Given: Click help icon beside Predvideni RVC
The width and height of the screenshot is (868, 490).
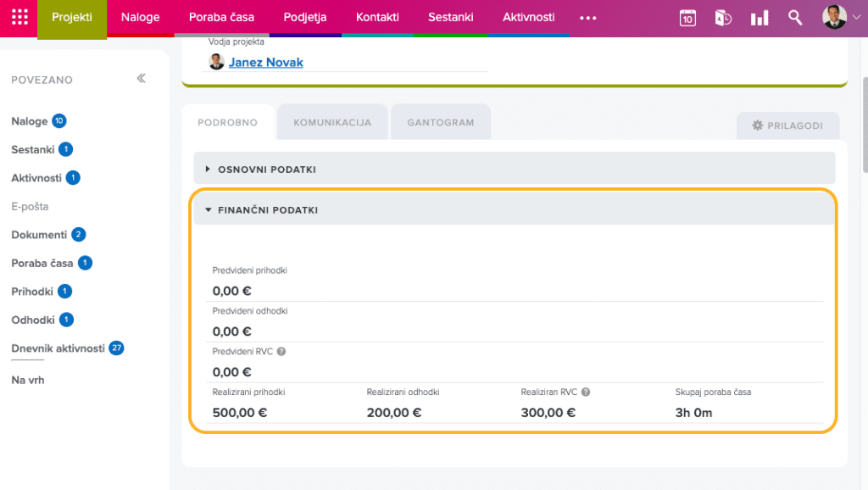Looking at the screenshot, I should pos(281,351).
